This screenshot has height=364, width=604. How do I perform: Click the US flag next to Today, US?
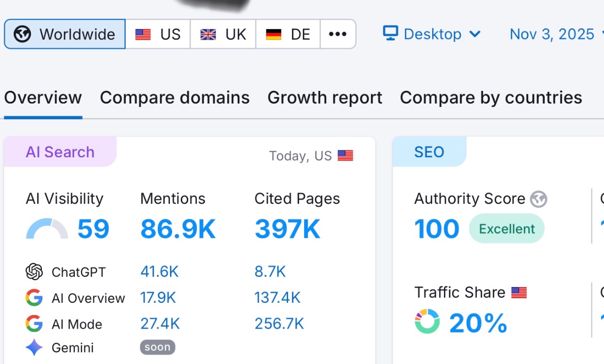click(x=346, y=156)
